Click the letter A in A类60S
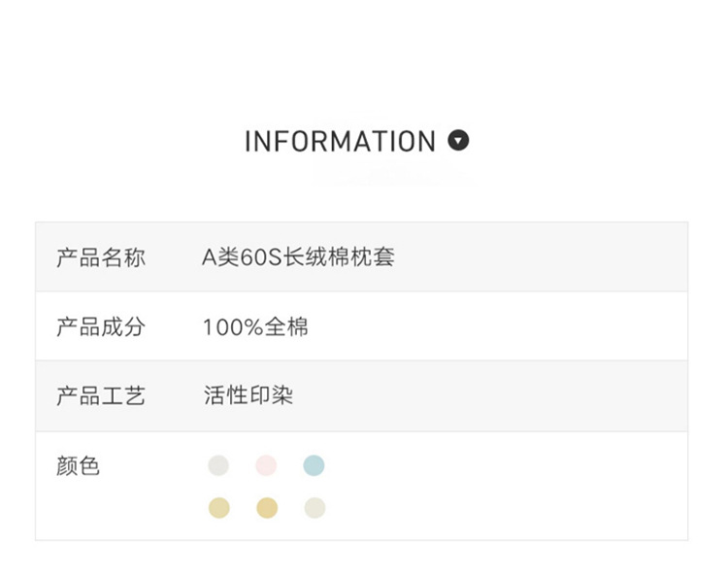The height and width of the screenshot is (578, 728). pos(209,257)
